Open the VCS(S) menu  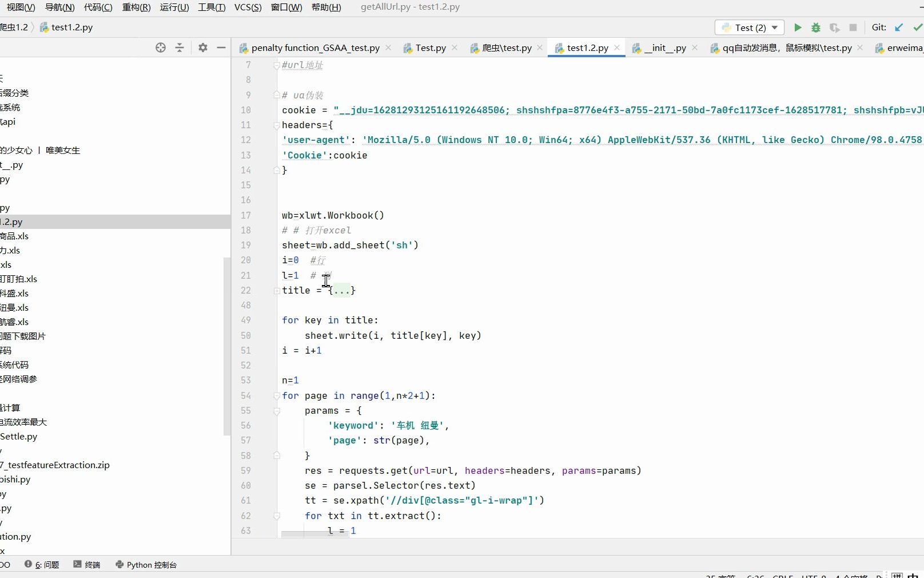point(248,7)
